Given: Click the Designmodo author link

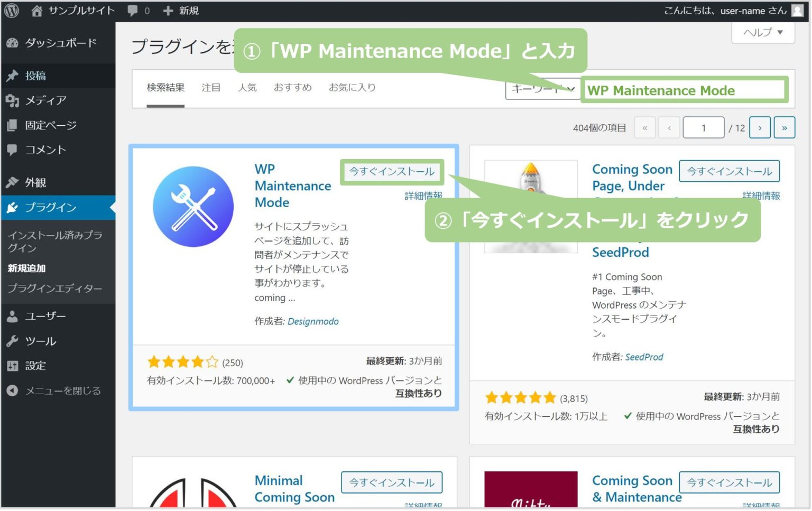Looking at the screenshot, I should click(313, 321).
